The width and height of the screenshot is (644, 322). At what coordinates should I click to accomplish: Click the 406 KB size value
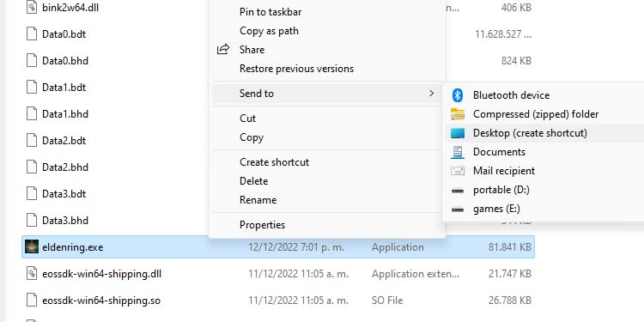(x=516, y=8)
